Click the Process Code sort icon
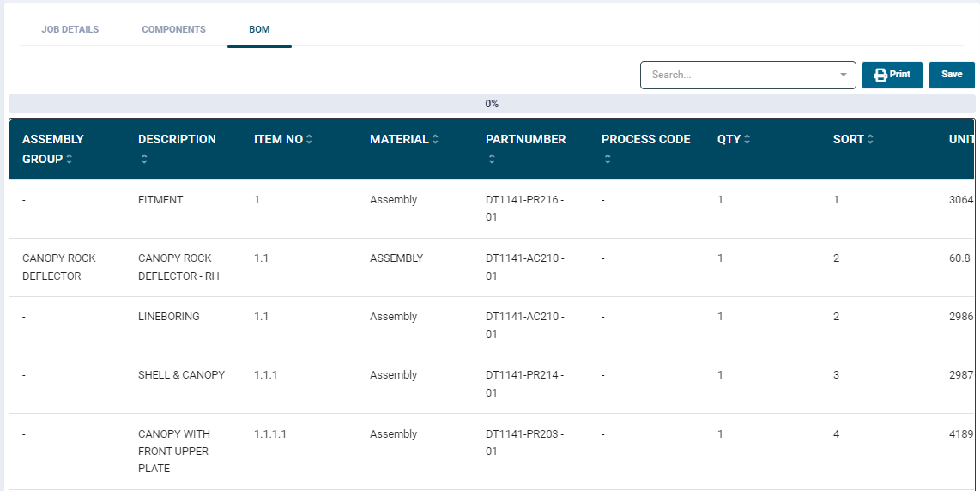 608,160
